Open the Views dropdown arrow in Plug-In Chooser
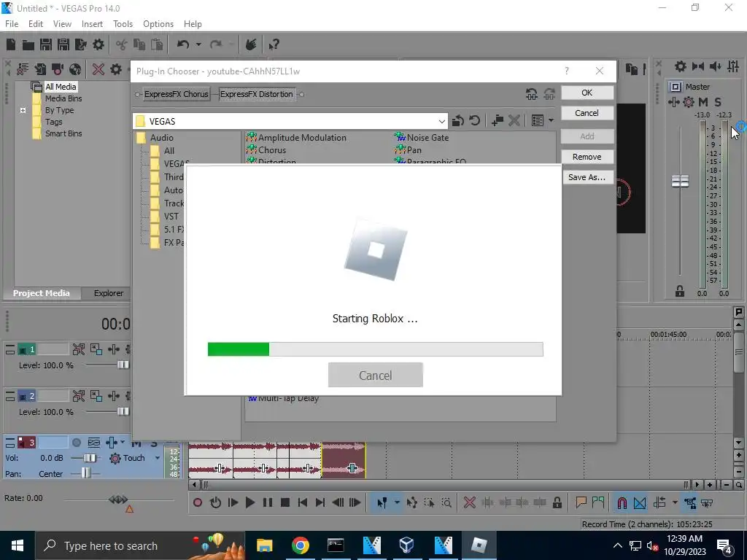Screen dimensions: 747x560 tap(551, 121)
